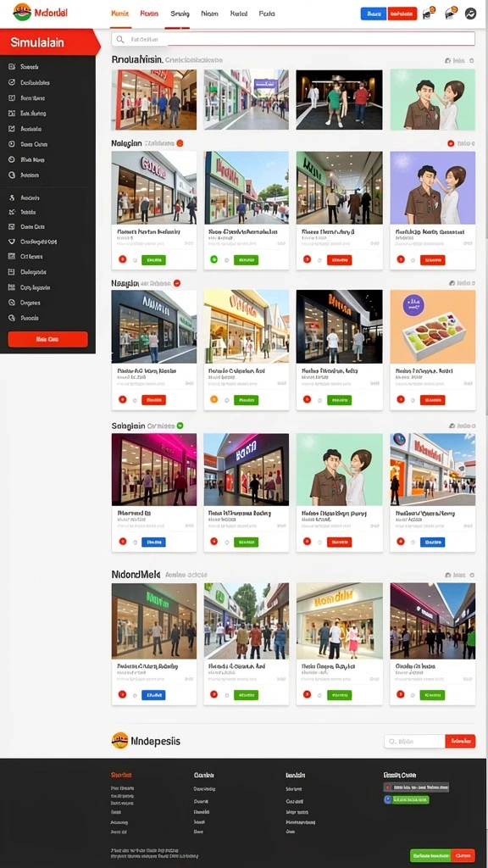Open the candy tray product thumbnail
The image size is (488, 868).
click(433, 326)
